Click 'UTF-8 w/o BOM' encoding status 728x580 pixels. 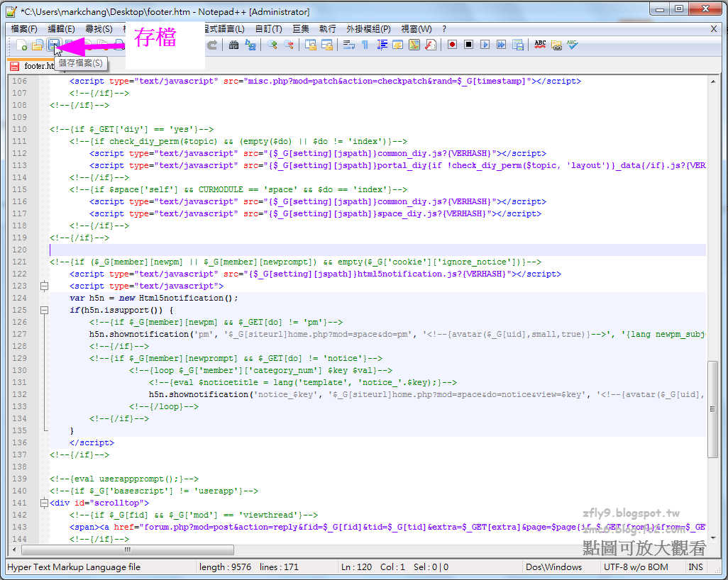click(x=636, y=567)
